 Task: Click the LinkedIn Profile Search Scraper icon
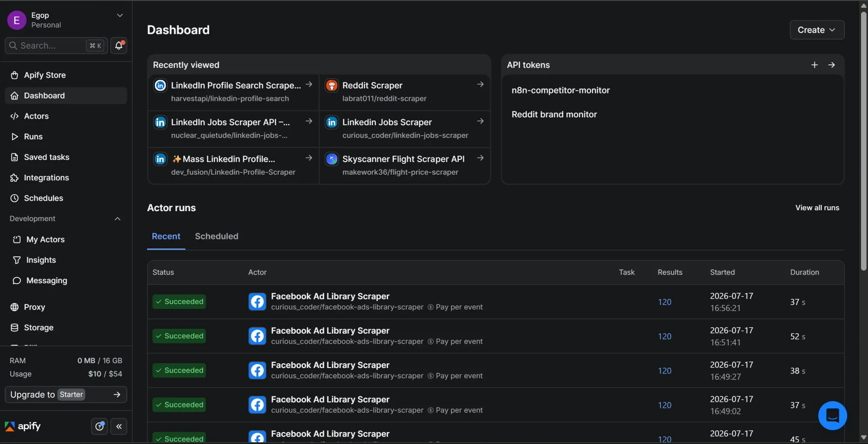160,85
